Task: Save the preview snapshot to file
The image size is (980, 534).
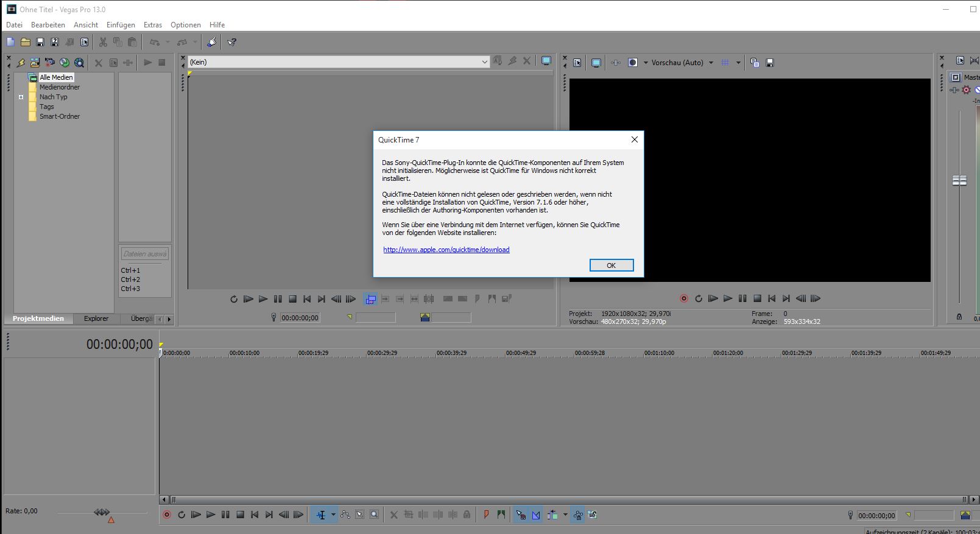Action: coord(769,63)
